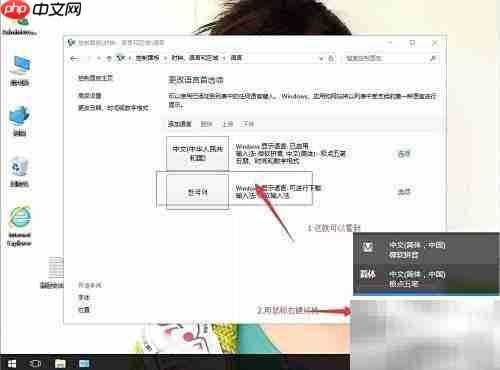The image size is (500, 370).
Task: Click 上移 in the language toolbar
Action: click(228, 124)
